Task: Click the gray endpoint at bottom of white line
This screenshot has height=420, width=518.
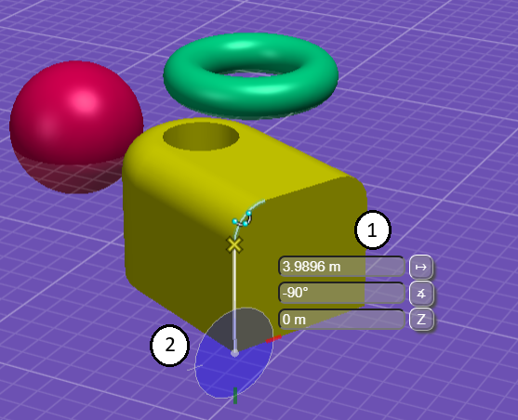Action: tap(234, 353)
